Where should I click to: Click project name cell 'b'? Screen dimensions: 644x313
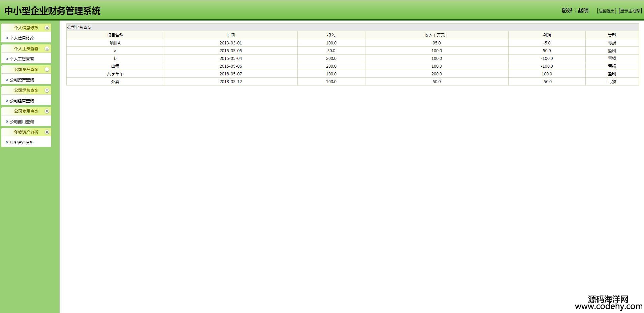tap(115, 59)
